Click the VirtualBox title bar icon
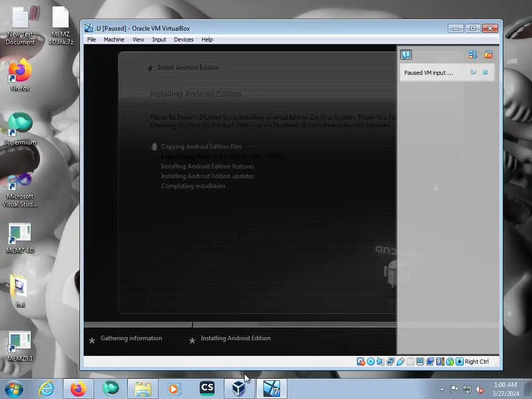This screenshot has width=532, height=399. (x=88, y=28)
